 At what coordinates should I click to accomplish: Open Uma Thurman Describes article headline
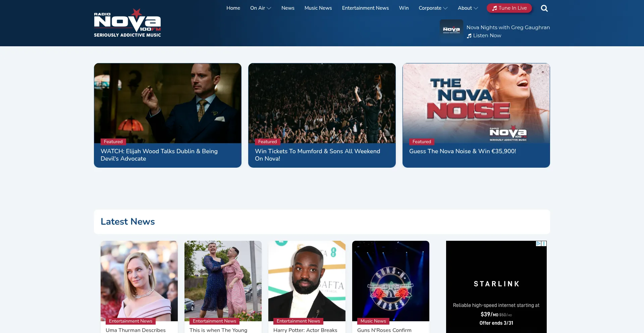[x=136, y=330]
